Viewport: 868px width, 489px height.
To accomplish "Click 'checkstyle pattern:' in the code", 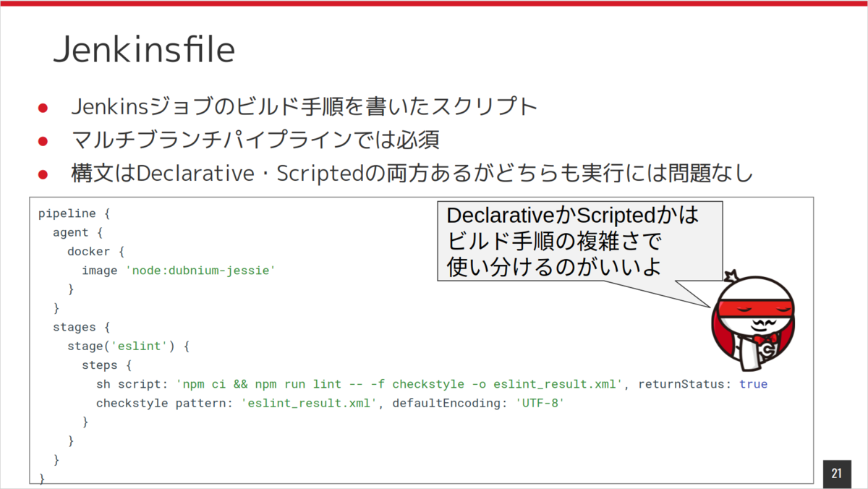I will tap(165, 402).
